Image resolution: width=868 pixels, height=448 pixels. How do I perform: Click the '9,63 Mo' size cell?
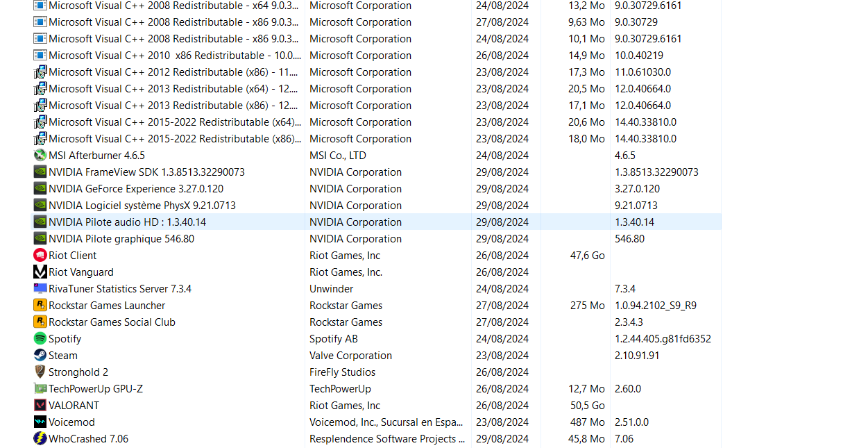point(586,22)
